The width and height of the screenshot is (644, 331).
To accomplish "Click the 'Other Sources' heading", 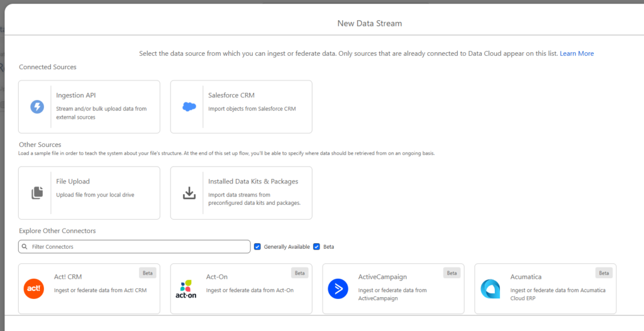I will [x=40, y=144].
